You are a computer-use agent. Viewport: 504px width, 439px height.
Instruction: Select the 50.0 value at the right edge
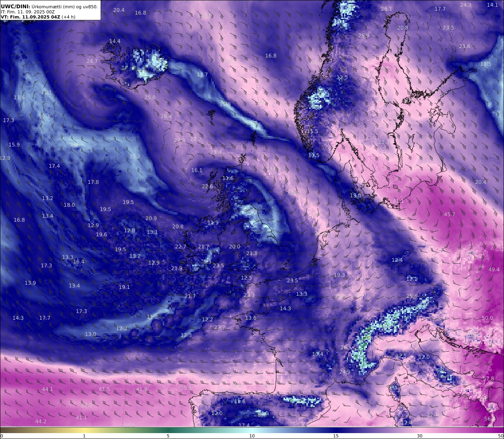pos(487,318)
